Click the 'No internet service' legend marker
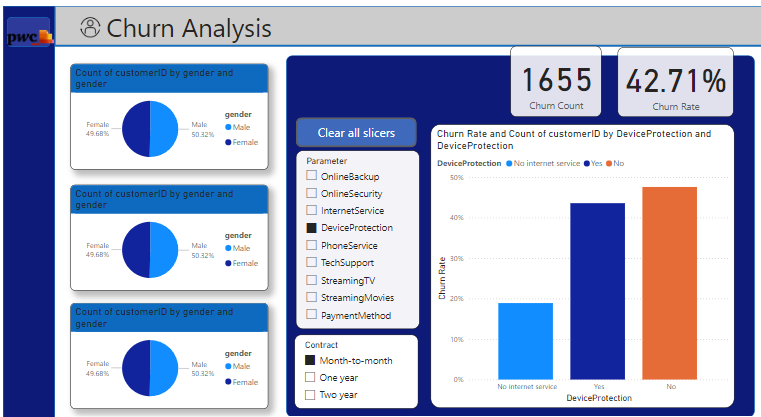 [509, 162]
